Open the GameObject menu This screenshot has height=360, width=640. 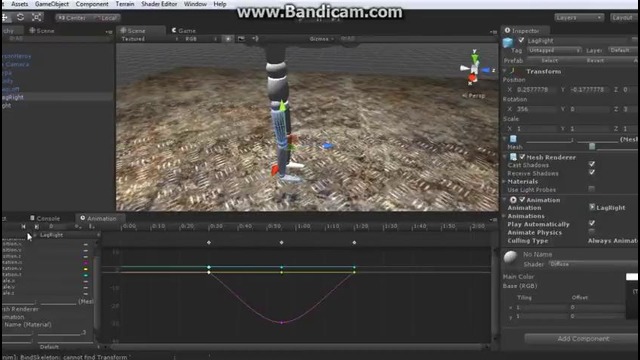pos(51,4)
